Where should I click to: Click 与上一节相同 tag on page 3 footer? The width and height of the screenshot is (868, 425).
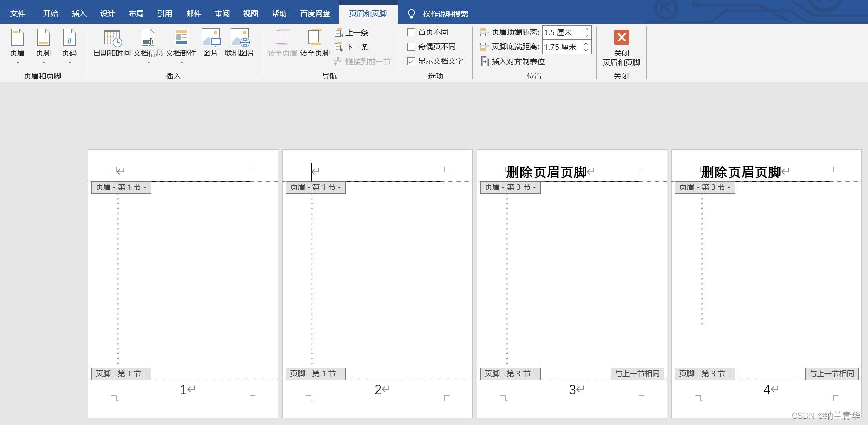(637, 374)
